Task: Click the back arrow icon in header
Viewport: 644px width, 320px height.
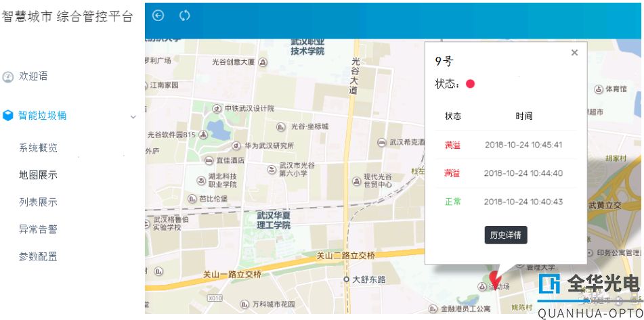Action: pyautogui.click(x=158, y=16)
